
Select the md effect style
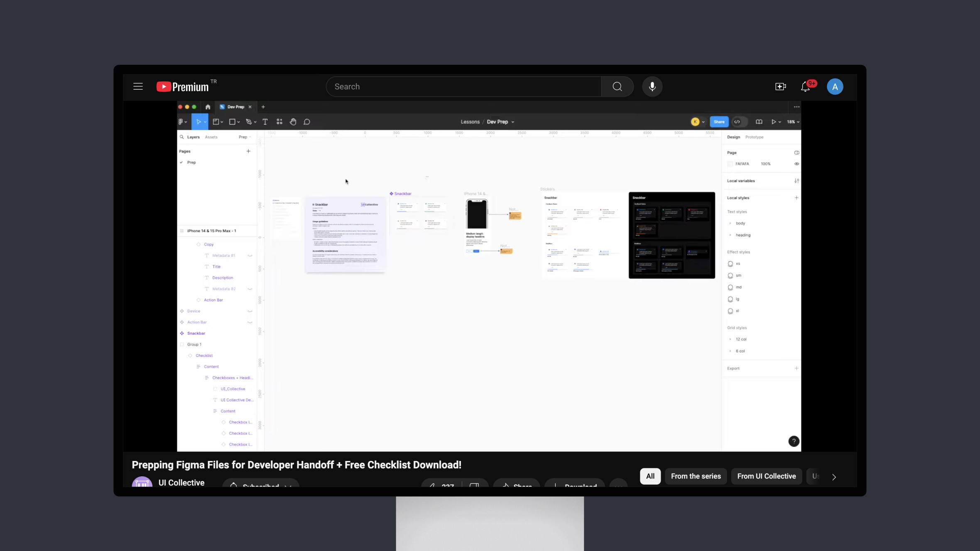735,287
